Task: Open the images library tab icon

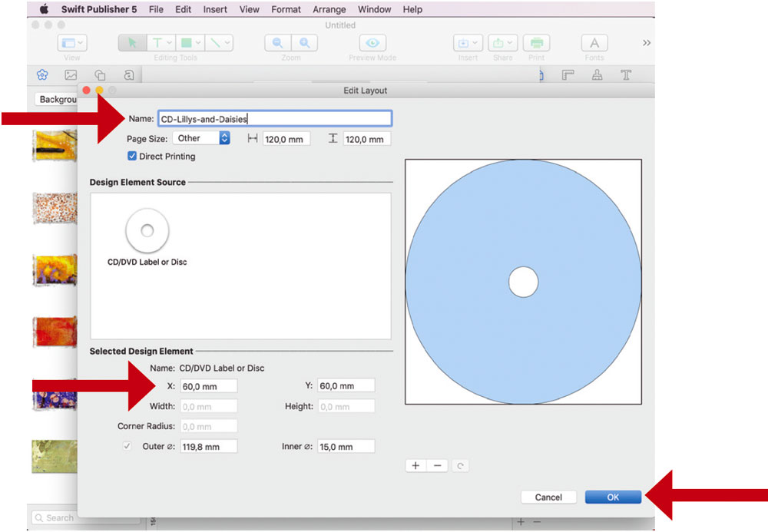Action: 71,75
